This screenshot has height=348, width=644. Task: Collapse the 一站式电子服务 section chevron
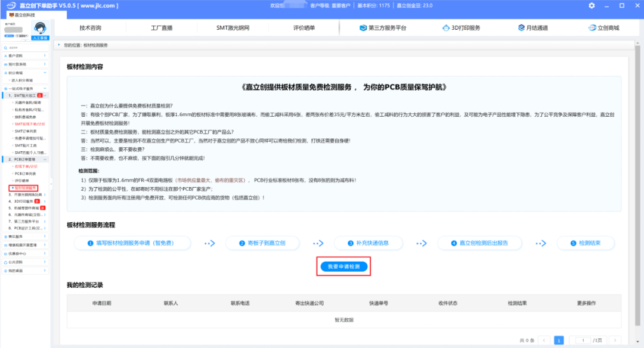click(45, 88)
